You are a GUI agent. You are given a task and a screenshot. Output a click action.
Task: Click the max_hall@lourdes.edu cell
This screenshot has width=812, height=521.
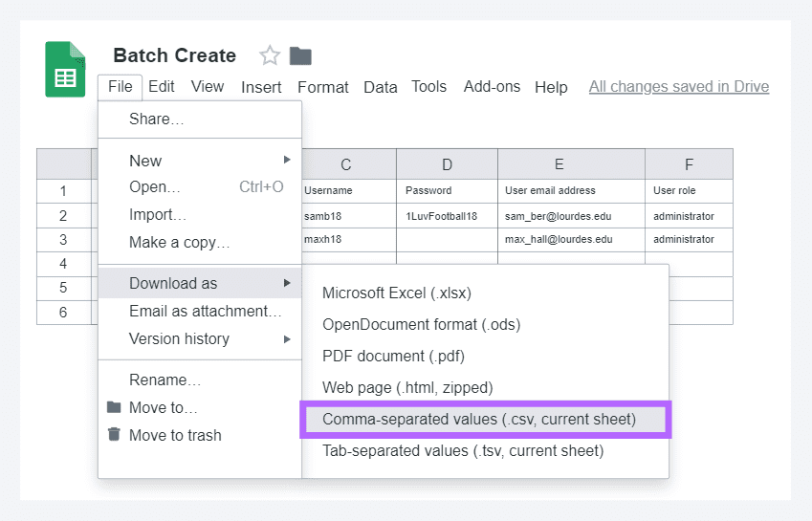point(571,240)
